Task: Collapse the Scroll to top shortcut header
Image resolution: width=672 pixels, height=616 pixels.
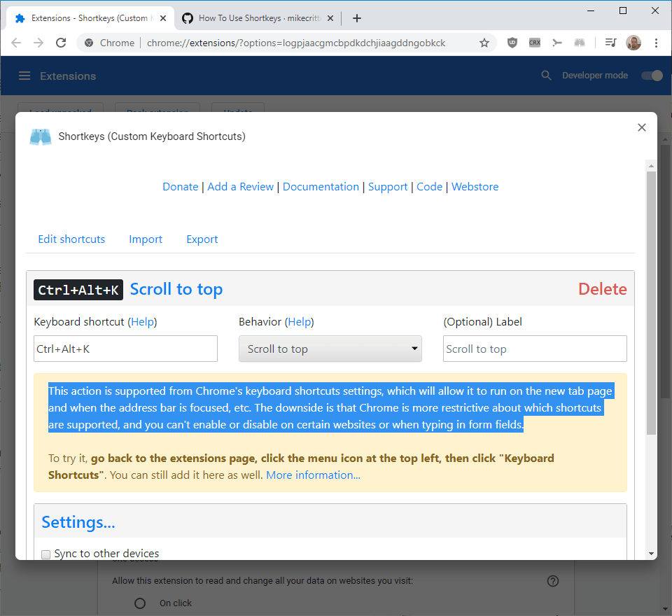Action: click(176, 289)
